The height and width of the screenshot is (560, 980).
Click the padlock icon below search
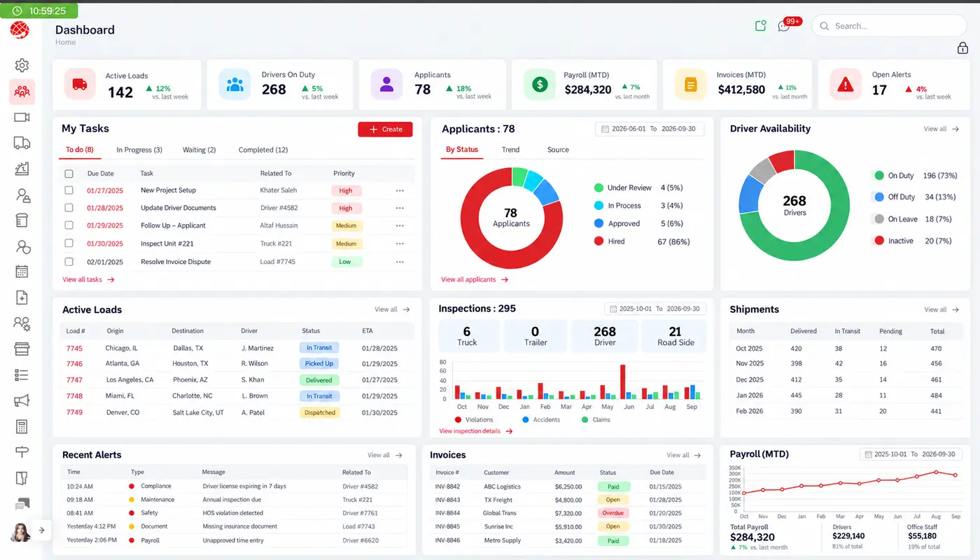point(962,48)
